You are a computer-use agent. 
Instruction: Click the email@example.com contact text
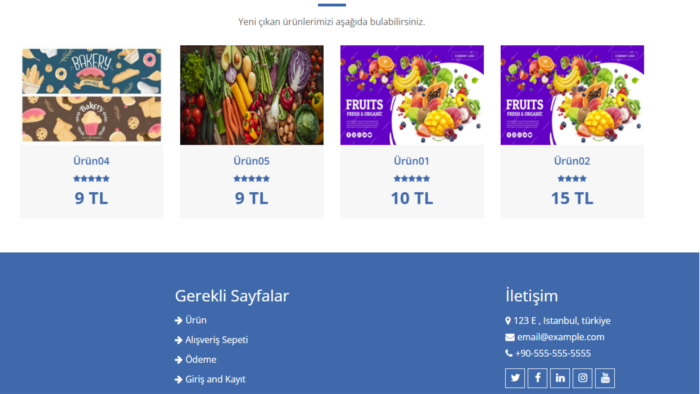561,337
